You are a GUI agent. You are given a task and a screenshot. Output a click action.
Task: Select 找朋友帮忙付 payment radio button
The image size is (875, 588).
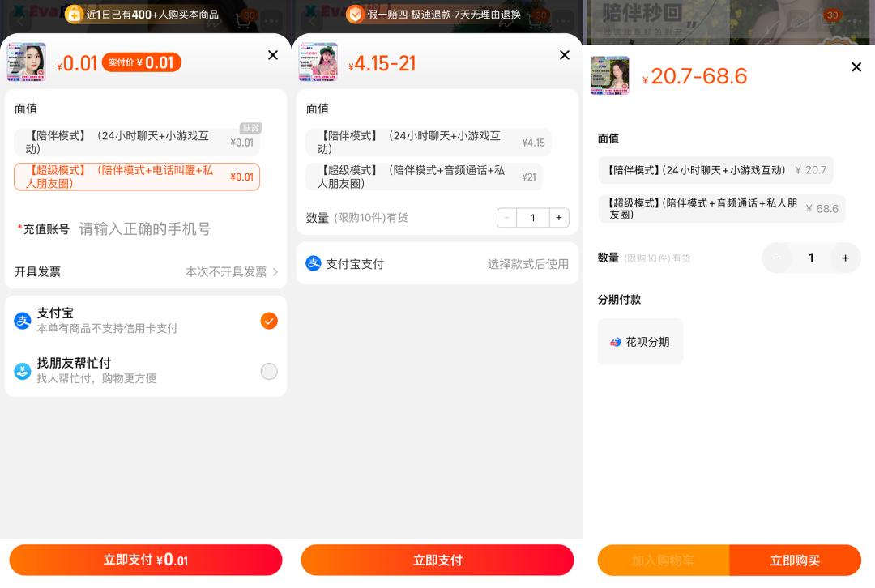269,371
